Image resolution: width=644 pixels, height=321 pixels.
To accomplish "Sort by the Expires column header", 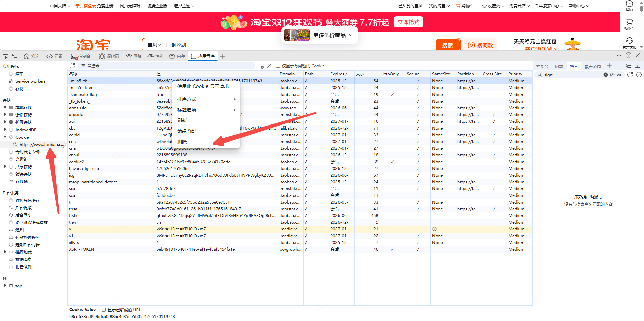I will coord(342,74).
